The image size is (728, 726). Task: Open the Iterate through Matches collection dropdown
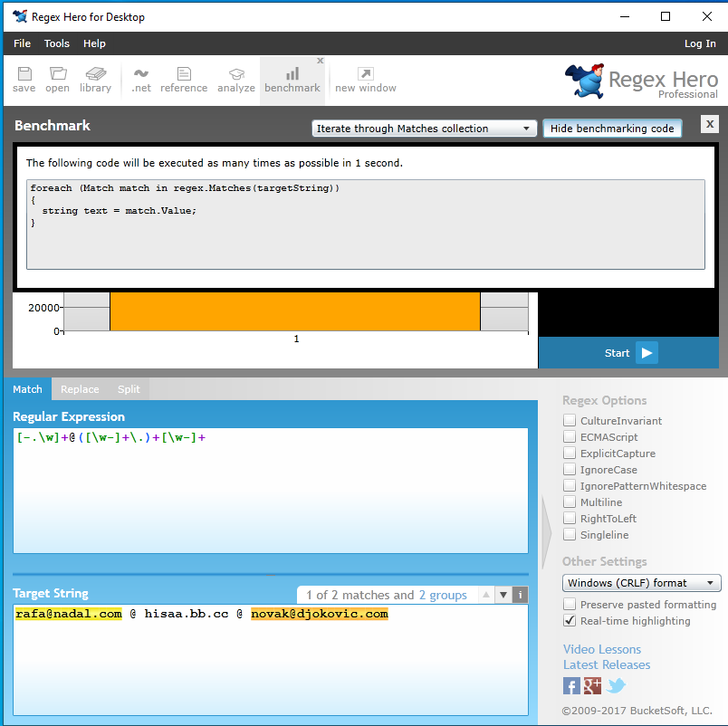point(424,128)
